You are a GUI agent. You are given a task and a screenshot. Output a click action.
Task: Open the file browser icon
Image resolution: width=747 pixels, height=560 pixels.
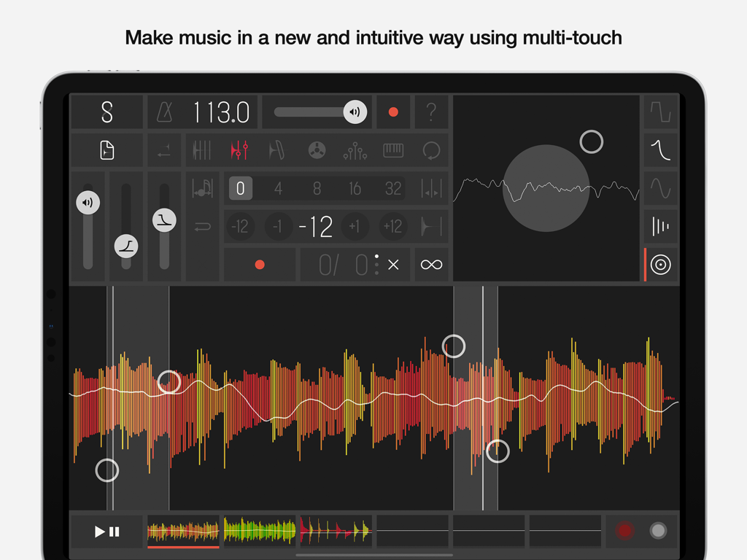pyautogui.click(x=107, y=150)
